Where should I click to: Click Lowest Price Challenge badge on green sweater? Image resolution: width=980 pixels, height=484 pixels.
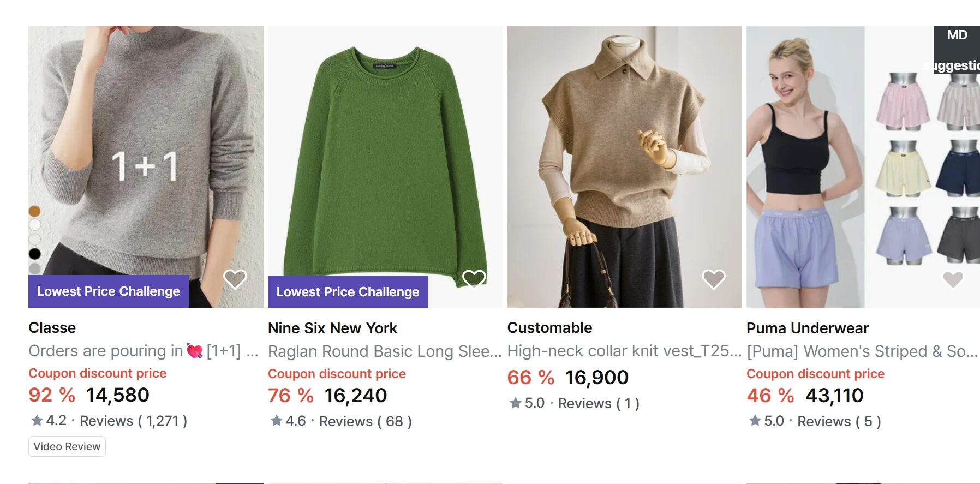(x=348, y=292)
